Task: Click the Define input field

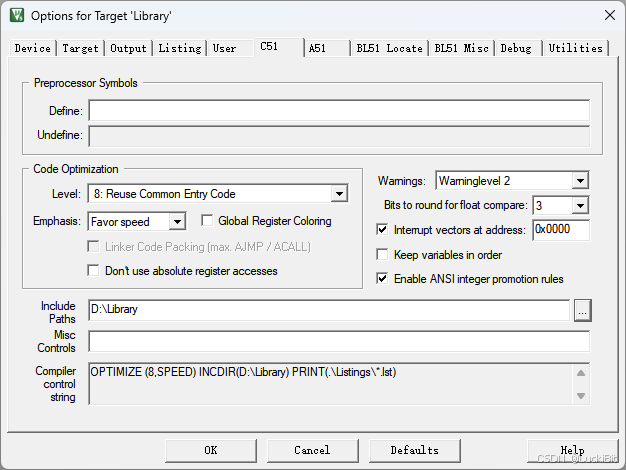Action: point(339,111)
